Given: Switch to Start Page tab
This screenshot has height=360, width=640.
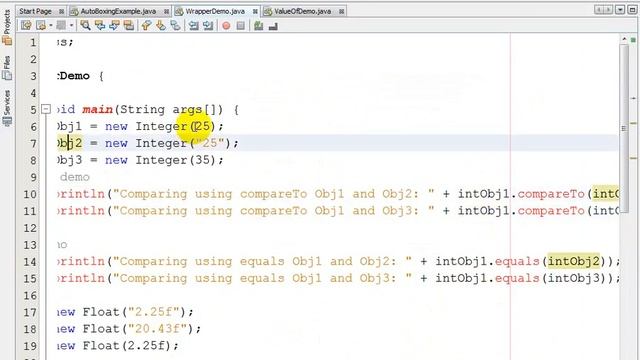Looking at the screenshot, I should [36, 11].
